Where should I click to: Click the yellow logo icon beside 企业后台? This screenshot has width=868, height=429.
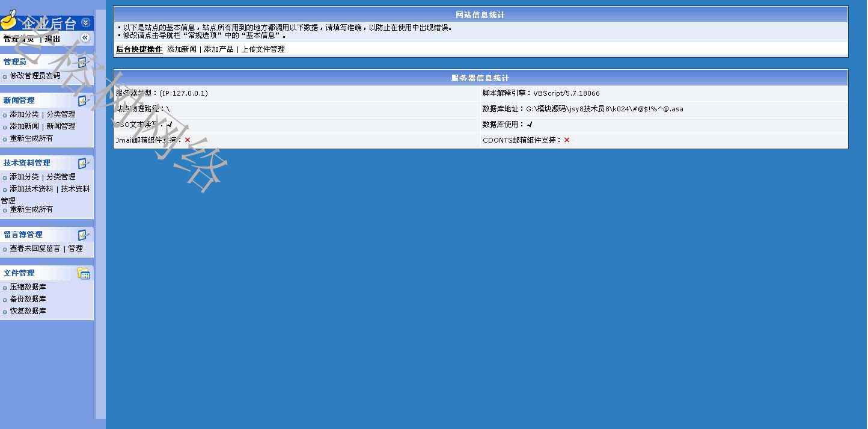[x=8, y=20]
